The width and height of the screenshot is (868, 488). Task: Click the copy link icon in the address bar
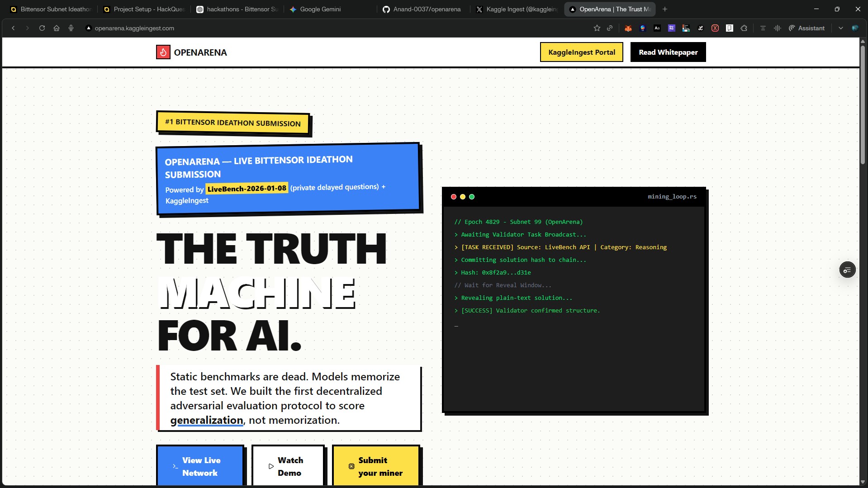610,28
